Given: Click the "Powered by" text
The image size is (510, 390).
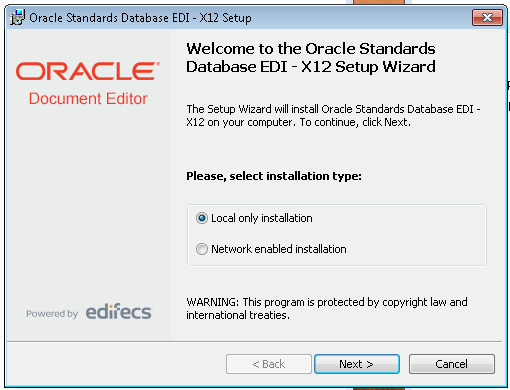Looking at the screenshot, I should (52, 314).
